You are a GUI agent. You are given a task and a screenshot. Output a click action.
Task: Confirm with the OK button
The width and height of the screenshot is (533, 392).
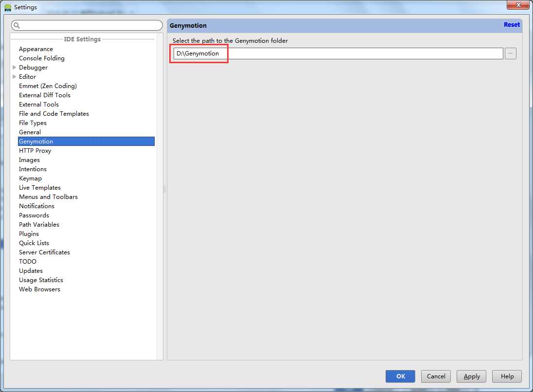pyautogui.click(x=400, y=376)
